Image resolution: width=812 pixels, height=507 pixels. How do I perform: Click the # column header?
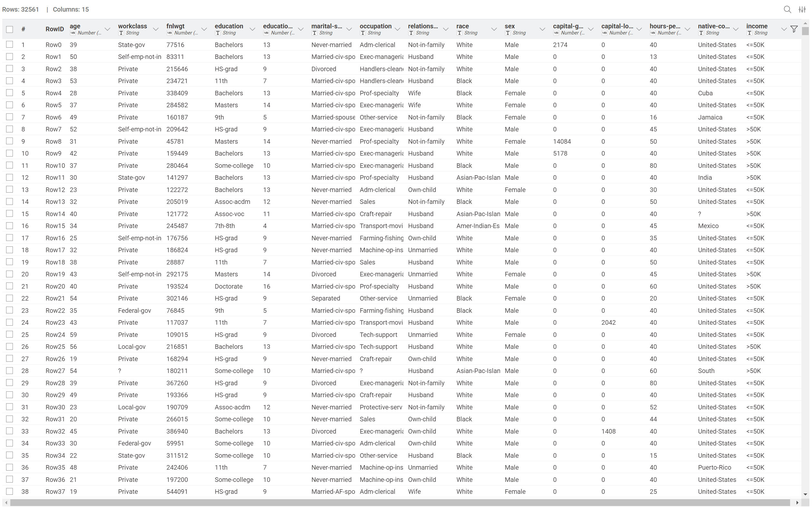(23, 29)
